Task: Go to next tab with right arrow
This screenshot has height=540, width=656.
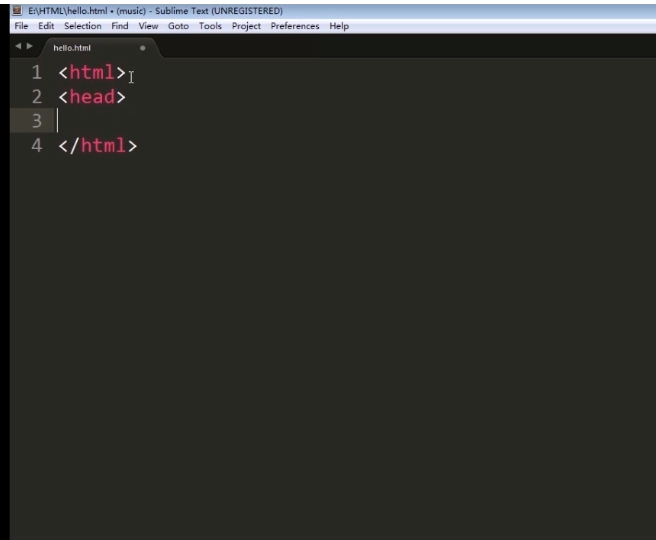Action: 30,46
